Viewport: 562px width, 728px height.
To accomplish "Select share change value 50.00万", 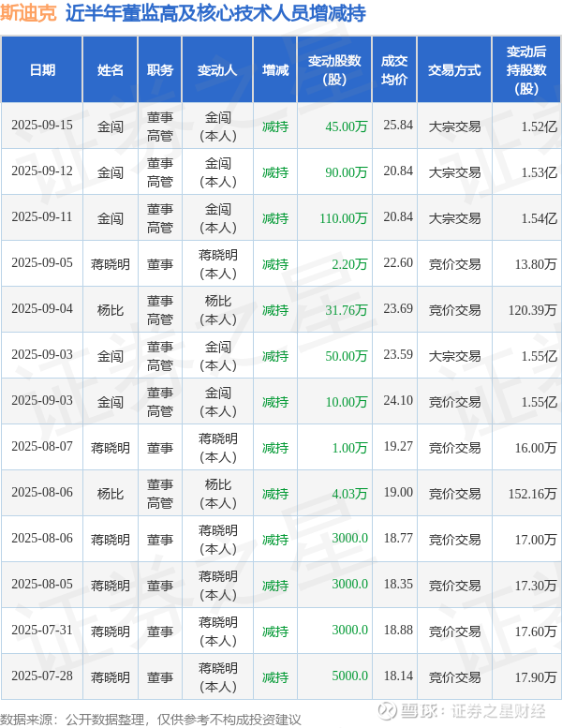I will [x=347, y=356].
